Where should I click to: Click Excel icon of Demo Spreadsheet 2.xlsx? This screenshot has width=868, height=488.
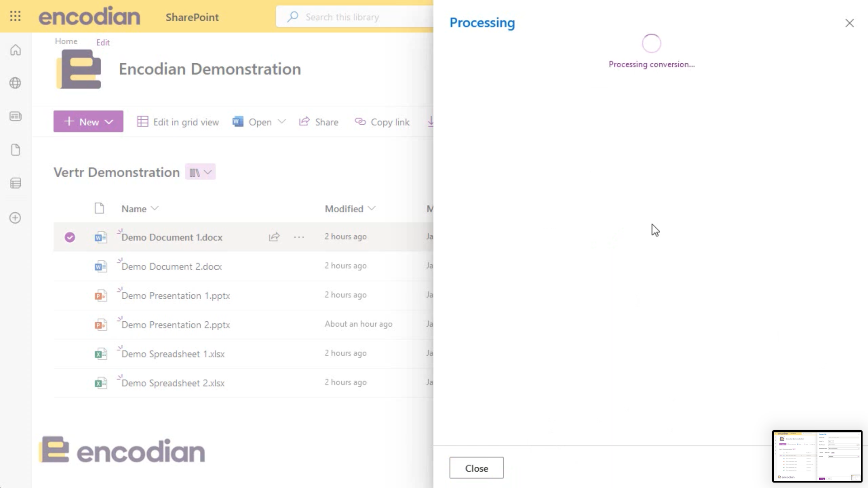[100, 383]
